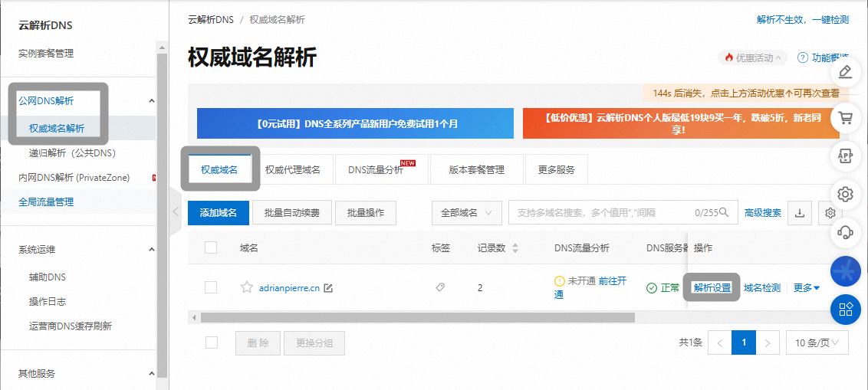
Task: Click the download export icon next to 高级搜索
Action: [x=800, y=213]
